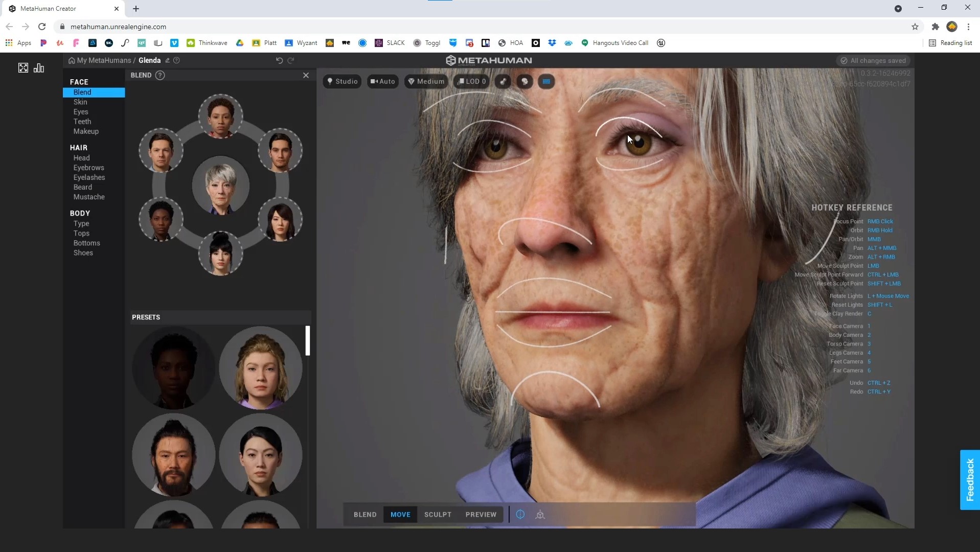Open SLACK bookmark

pyautogui.click(x=390, y=43)
